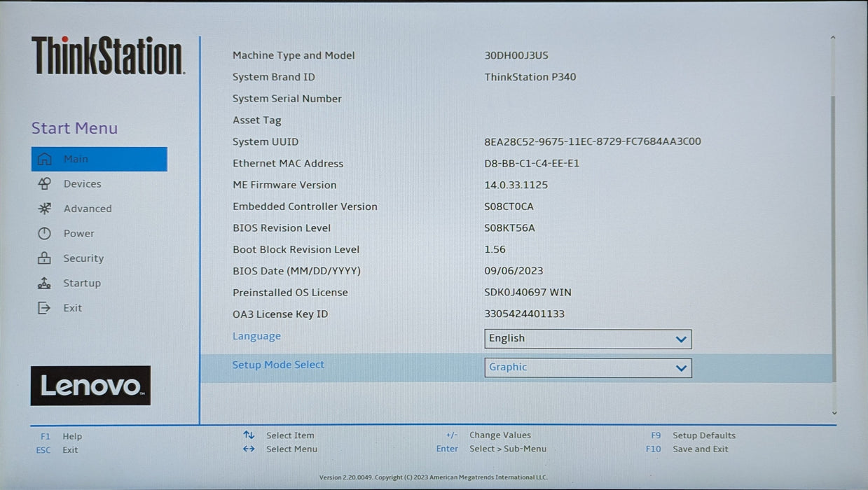Click the Start Menu heading
This screenshot has height=490, width=868.
(74, 128)
